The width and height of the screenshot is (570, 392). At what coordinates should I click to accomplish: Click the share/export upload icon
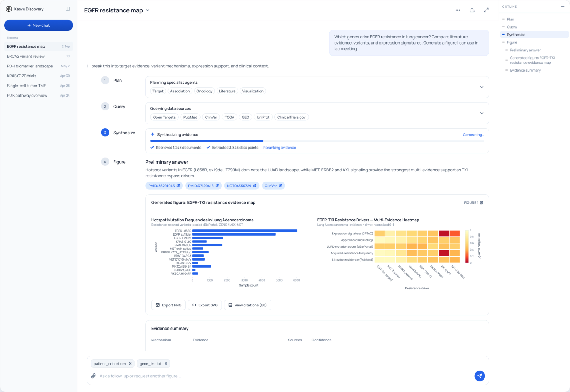click(472, 10)
